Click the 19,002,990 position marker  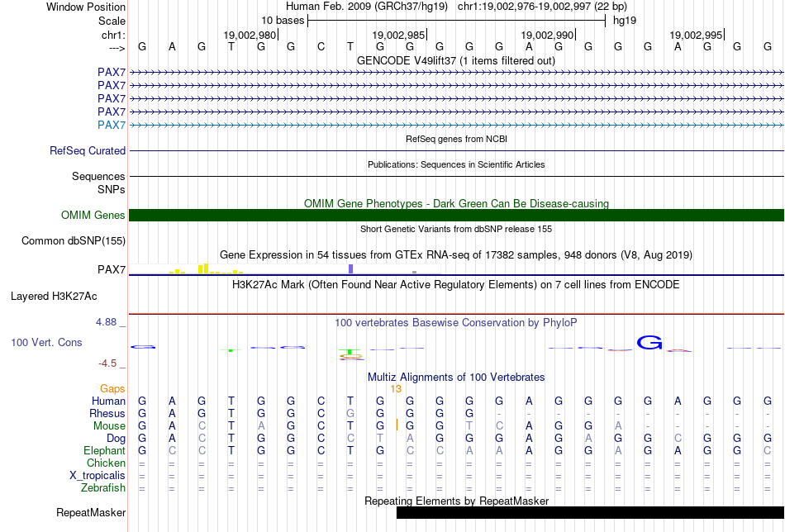pos(547,35)
